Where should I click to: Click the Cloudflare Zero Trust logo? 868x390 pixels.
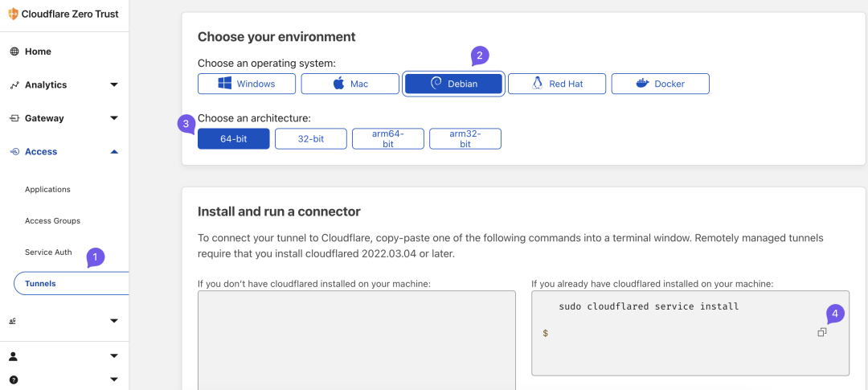(13, 13)
